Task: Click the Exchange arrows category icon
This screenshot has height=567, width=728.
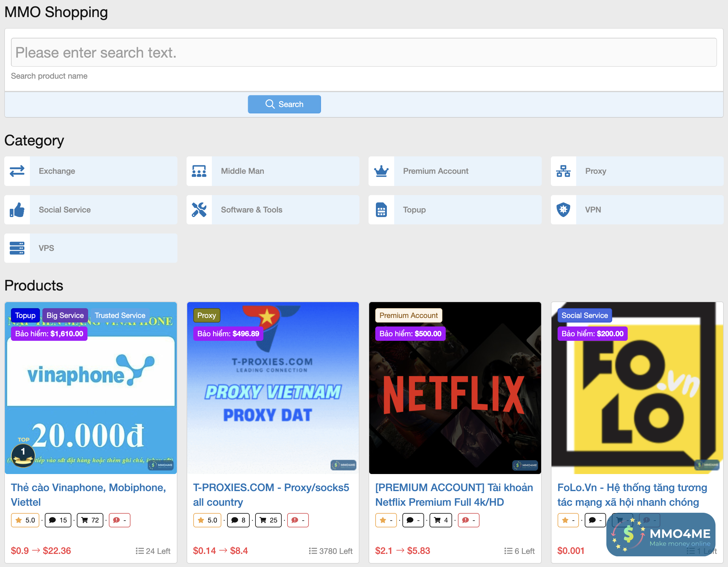Action: click(x=17, y=171)
